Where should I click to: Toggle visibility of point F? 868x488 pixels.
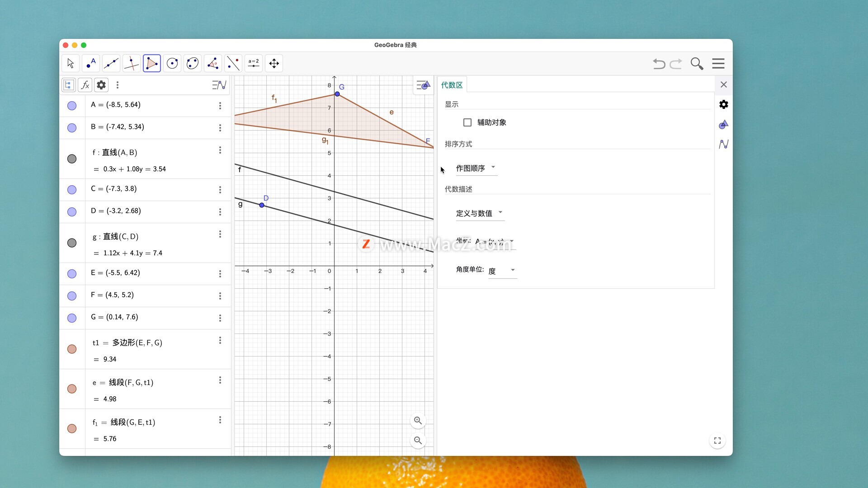72,296
